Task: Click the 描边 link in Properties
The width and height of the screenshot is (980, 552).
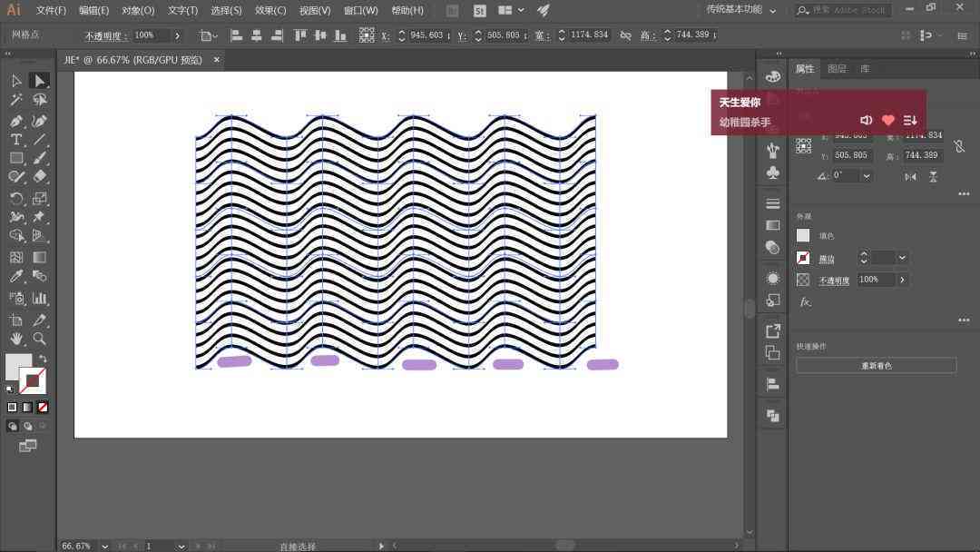Action: click(x=827, y=258)
